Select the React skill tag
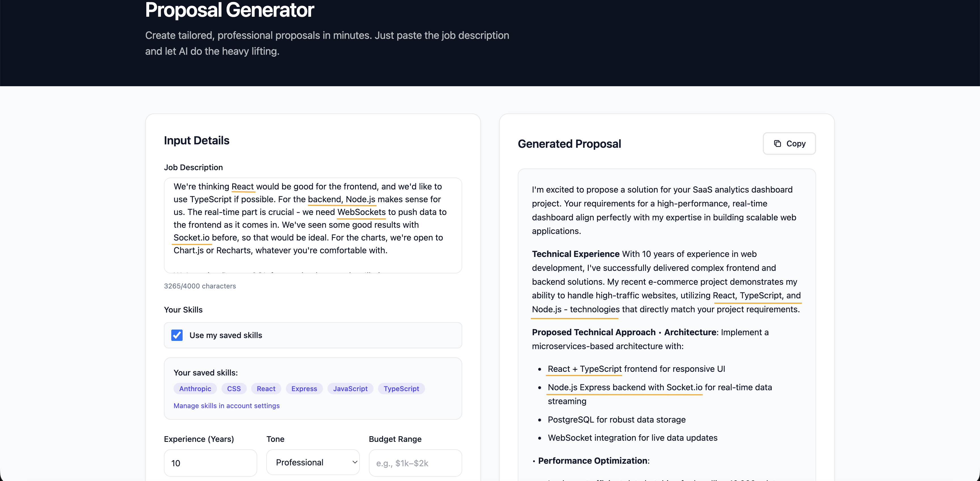 click(x=266, y=389)
